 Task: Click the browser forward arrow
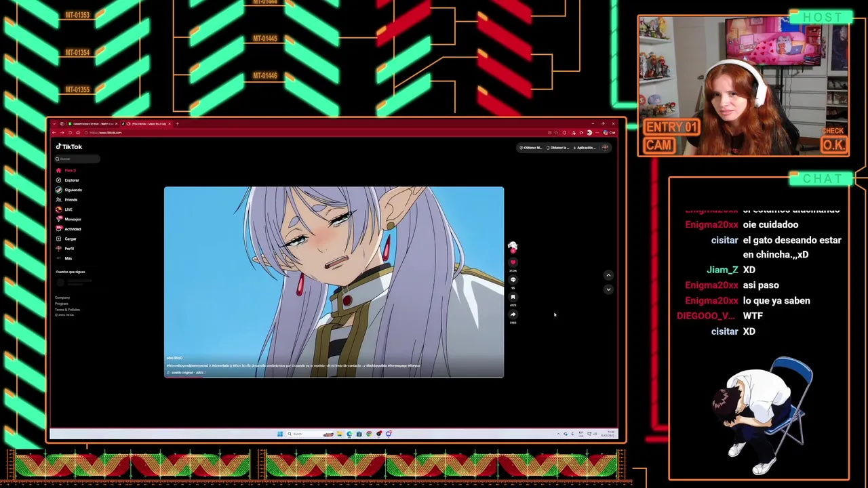click(x=62, y=133)
